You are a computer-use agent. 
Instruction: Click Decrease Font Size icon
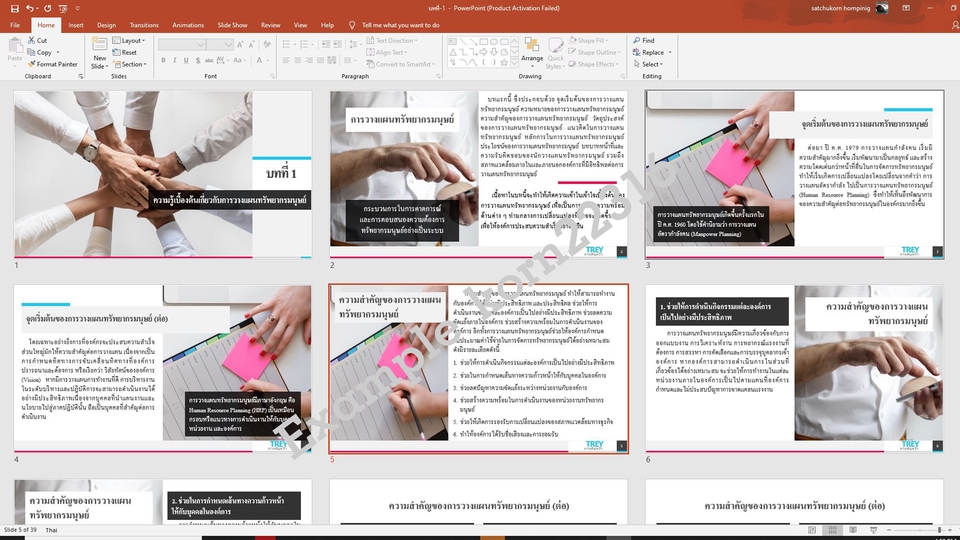[x=252, y=45]
